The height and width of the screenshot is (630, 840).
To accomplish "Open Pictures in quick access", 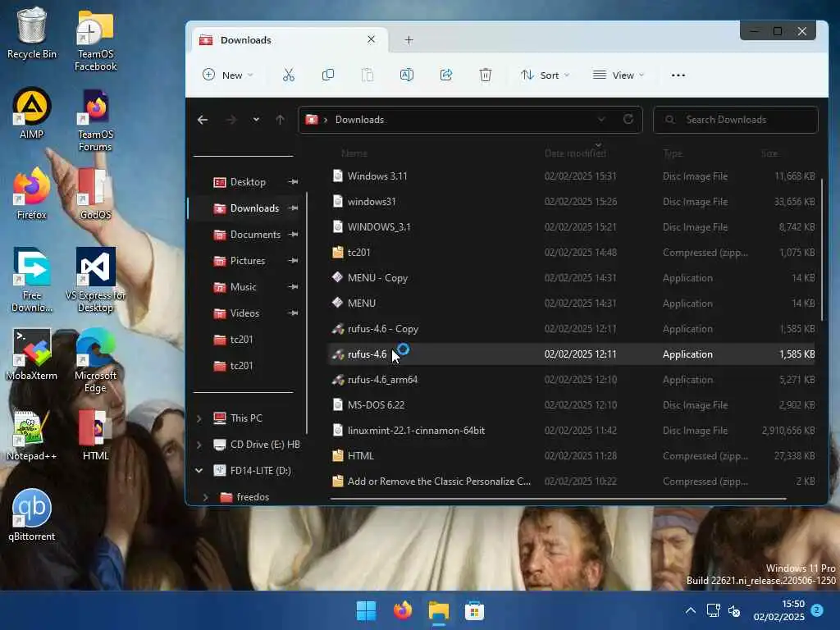I will [x=247, y=261].
